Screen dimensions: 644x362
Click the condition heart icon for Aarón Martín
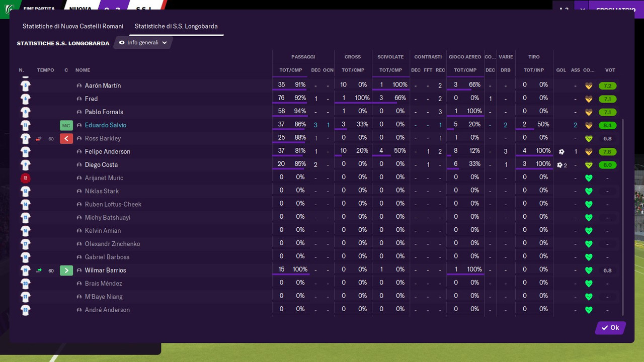coord(589,86)
